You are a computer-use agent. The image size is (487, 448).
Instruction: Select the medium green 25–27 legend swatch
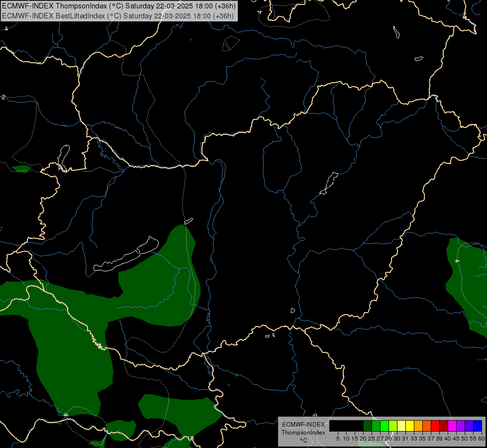376,426
